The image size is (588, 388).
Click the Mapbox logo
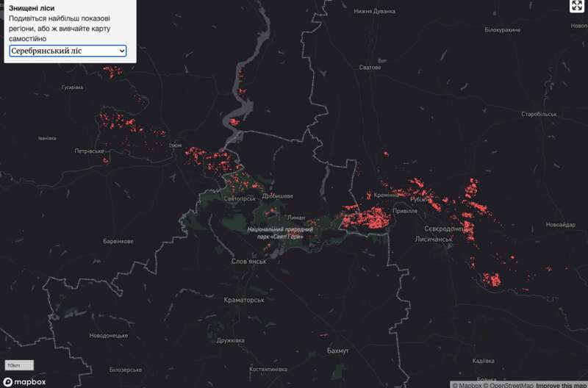coord(25,381)
